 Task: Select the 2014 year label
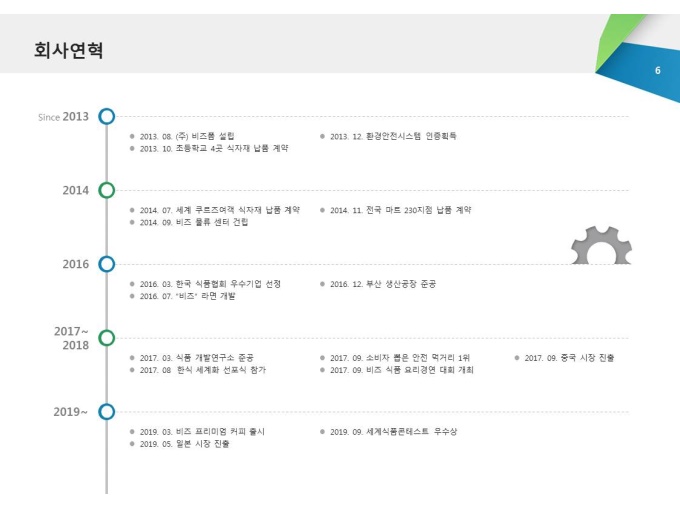tap(75, 190)
